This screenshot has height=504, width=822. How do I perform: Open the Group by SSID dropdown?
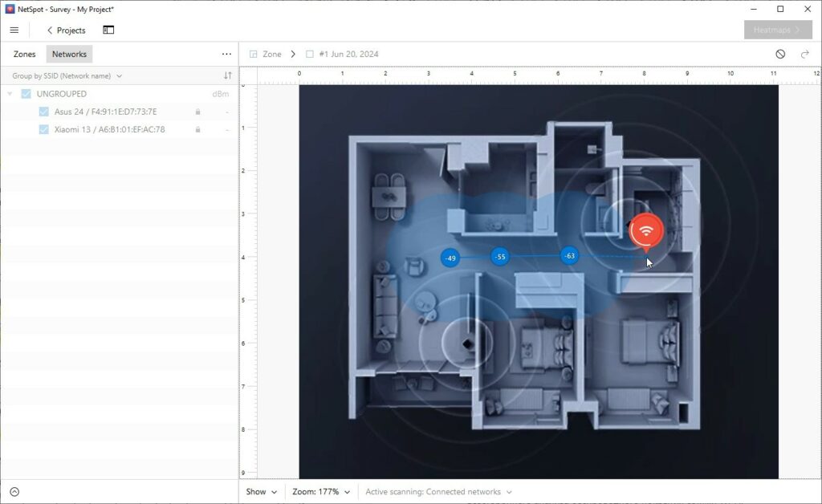(67, 76)
